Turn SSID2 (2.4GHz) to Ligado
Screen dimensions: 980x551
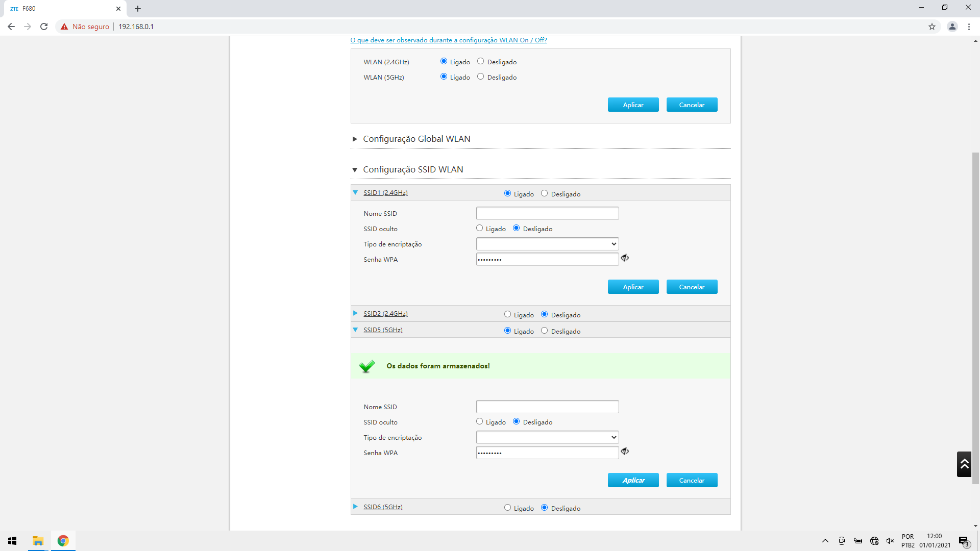[x=507, y=314]
